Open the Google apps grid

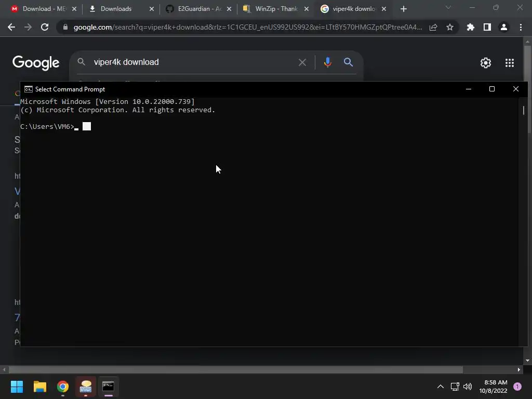pos(510,63)
